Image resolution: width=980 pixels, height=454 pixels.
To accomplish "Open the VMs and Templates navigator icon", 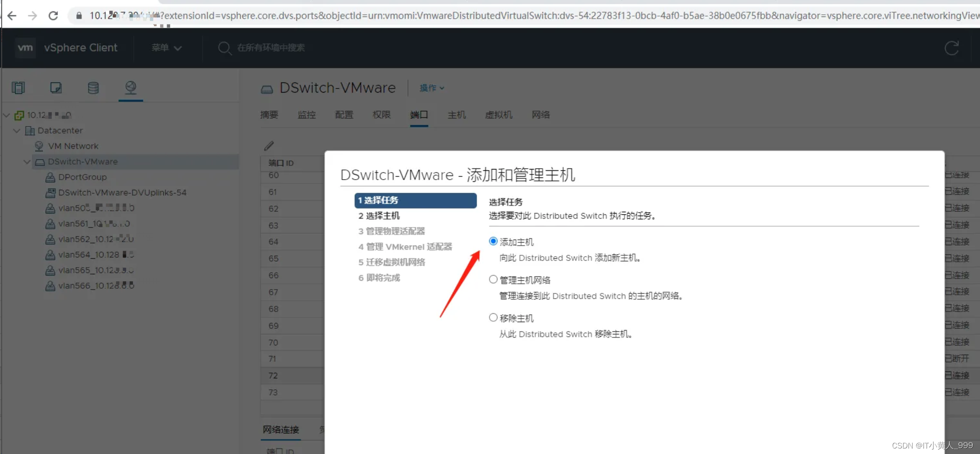I will point(56,88).
